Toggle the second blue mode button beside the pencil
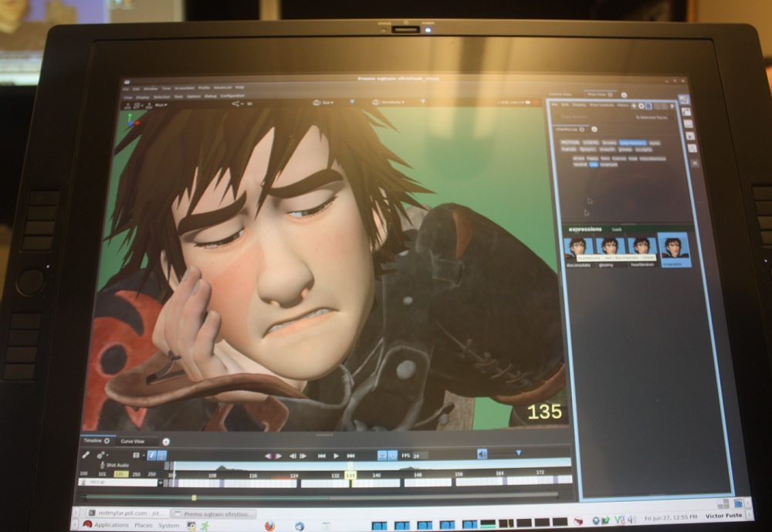The height and width of the screenshot is (532, 772). pyautogui.click(x=162, y=455)
